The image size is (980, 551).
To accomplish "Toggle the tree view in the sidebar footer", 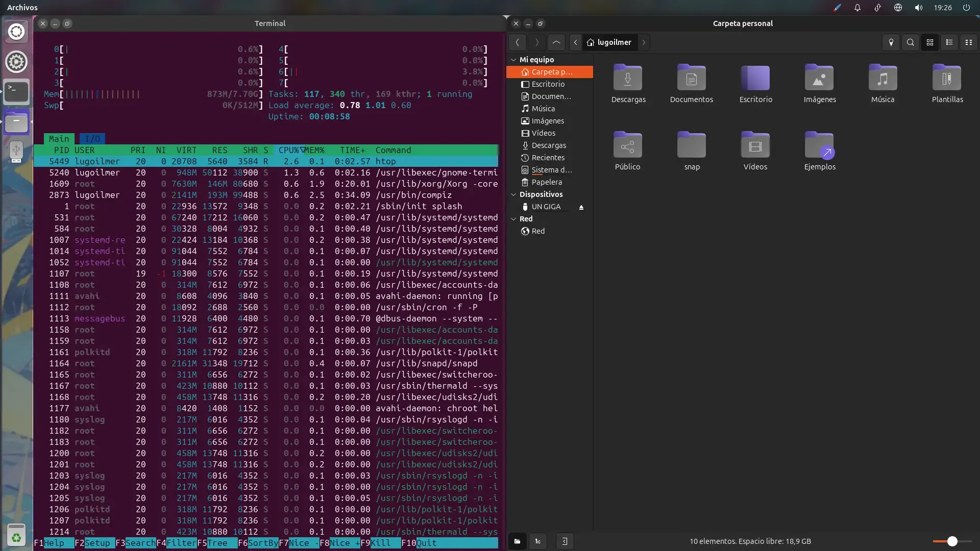I will (538, 541).
